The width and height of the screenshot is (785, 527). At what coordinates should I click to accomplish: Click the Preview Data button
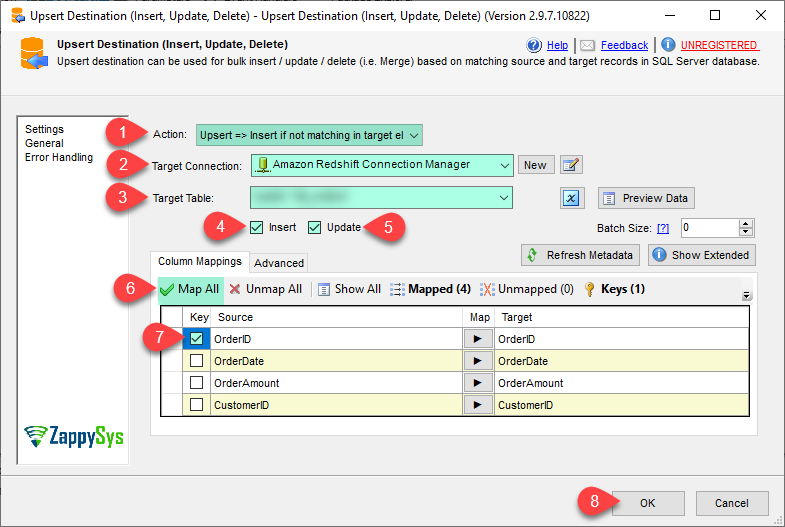pyautogui.click(x=646, y=198)
